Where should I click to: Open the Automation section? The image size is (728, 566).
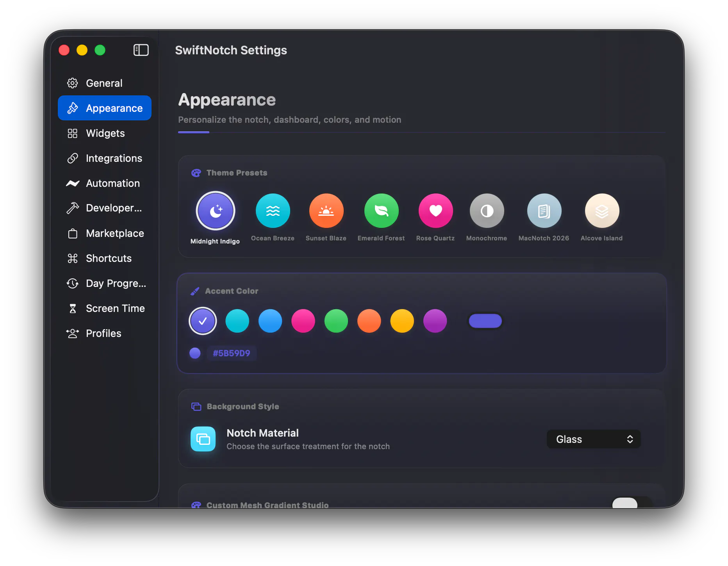click(104, 183)
